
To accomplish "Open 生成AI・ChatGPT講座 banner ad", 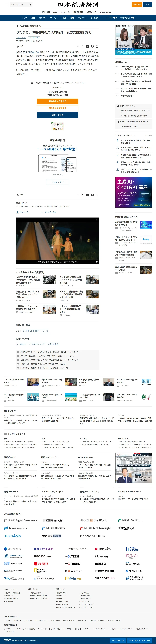I will coord(134,192).
